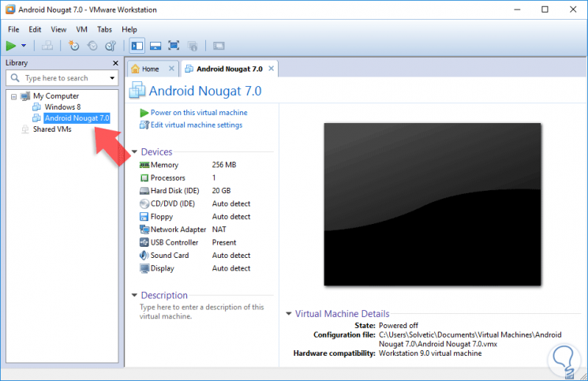Open the View menu

click(58, 29)
